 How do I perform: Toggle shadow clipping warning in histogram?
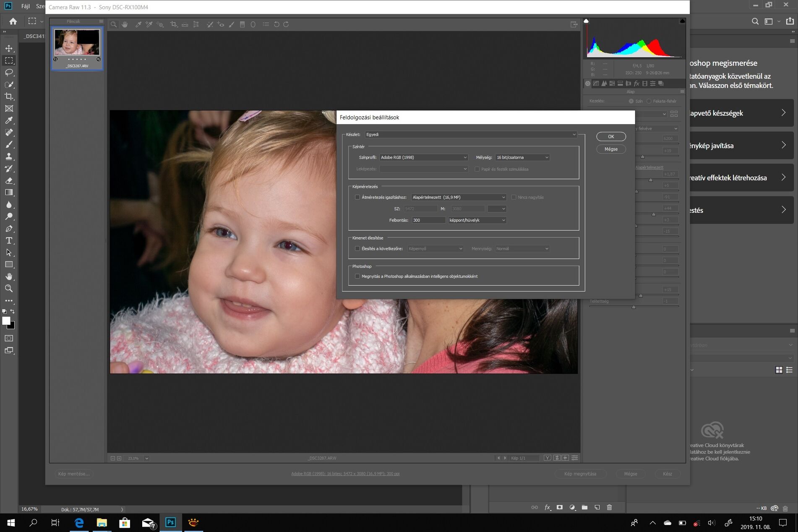click(586, 21)
